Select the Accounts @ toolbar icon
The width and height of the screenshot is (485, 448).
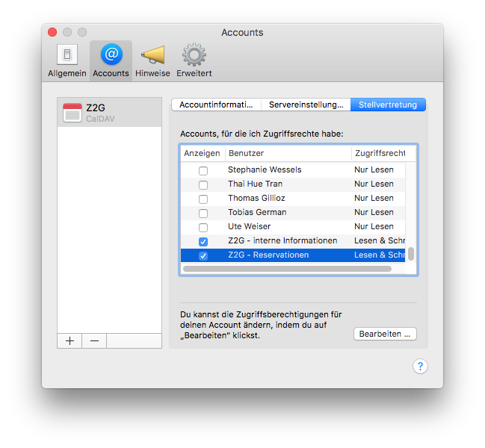111,60
